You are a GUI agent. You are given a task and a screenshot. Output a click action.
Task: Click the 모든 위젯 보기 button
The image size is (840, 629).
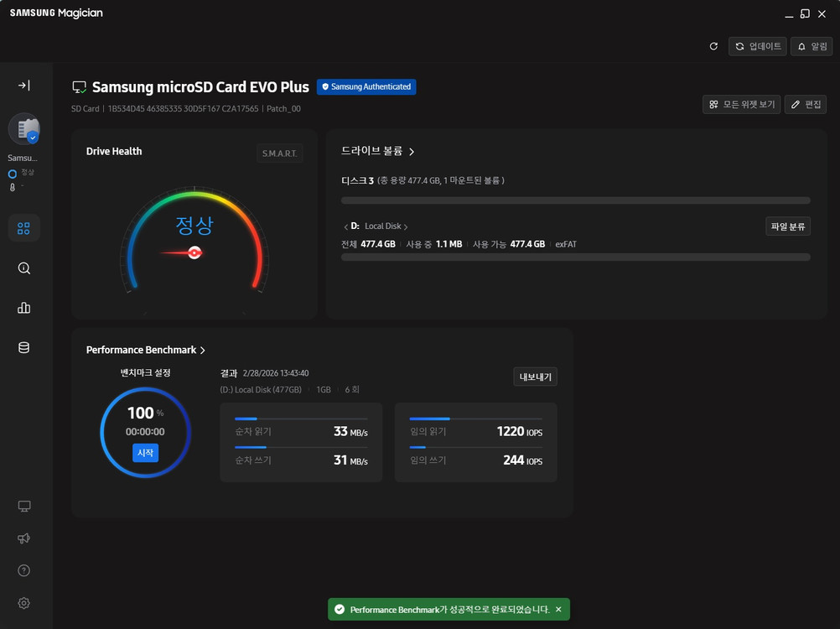741,104
